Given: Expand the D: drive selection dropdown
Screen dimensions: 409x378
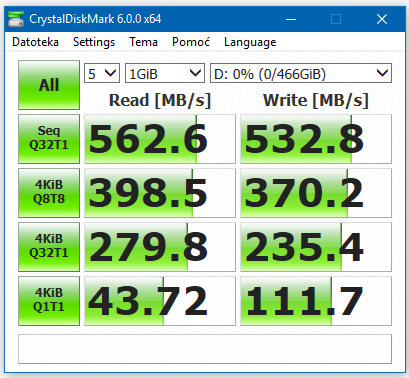Looking at the screenshot, I should click(x=301, y=73).
